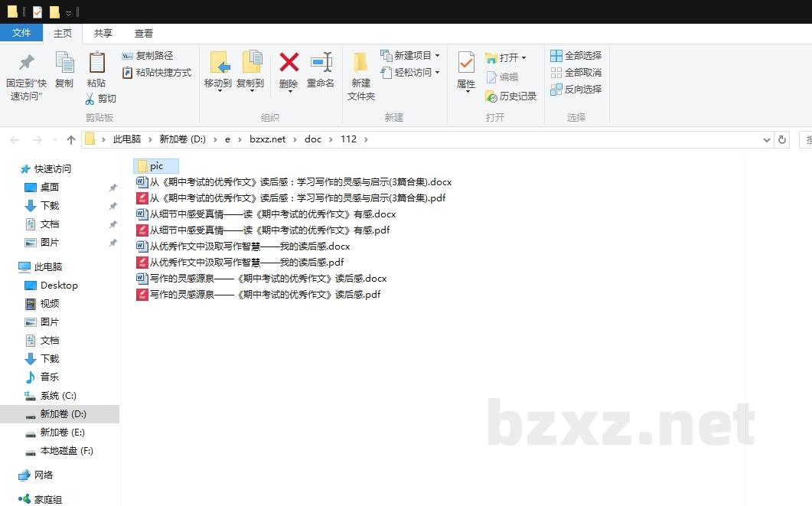This screenshot has width=812, height=506.
Task: Click Pin to Quick Access (固定到快速访问) icon
Action: tap(27, 63)
